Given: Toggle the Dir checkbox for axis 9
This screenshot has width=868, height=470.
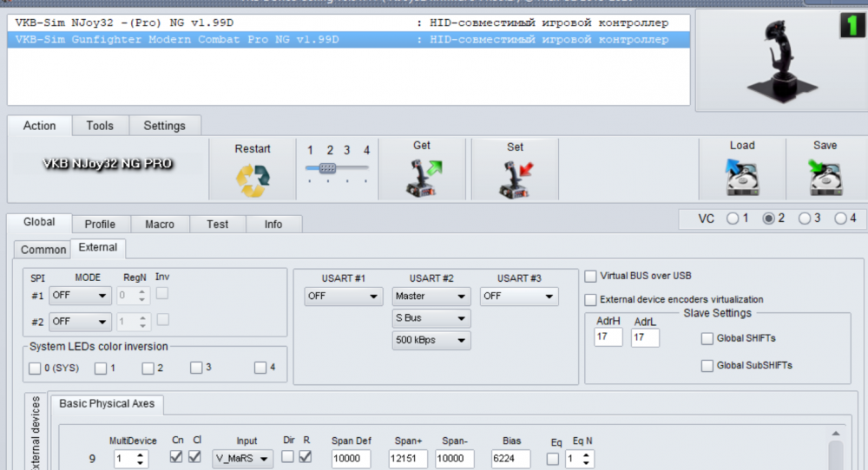Looking at the screenshot, I should click(x=287, y=457).
